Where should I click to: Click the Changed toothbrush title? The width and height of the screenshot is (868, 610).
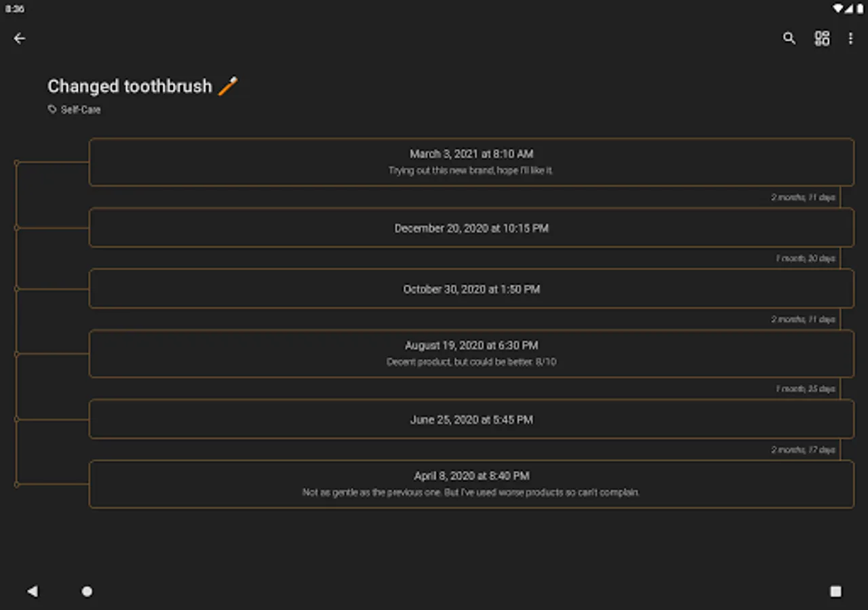(130, 87)
